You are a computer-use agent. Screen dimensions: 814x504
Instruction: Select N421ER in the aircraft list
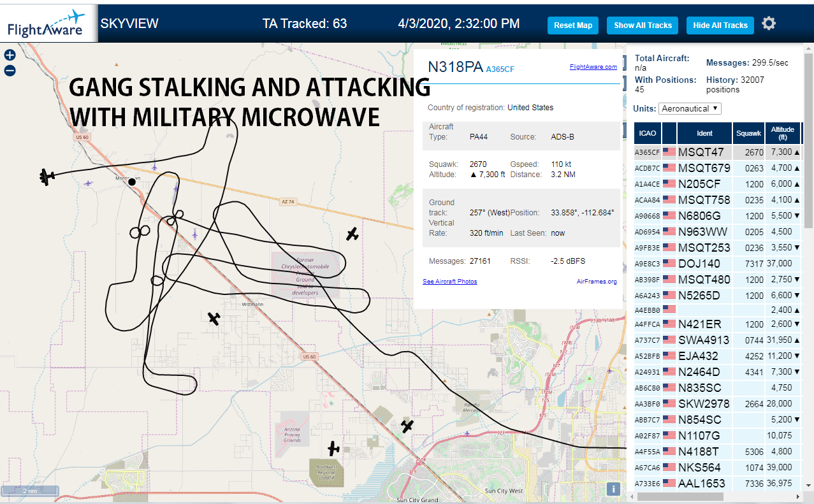pos(700,324)
